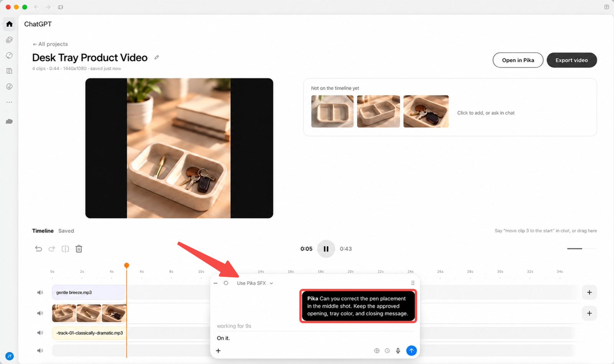Add clip to video track row
The image size is (614, 364).
(589, 313)
